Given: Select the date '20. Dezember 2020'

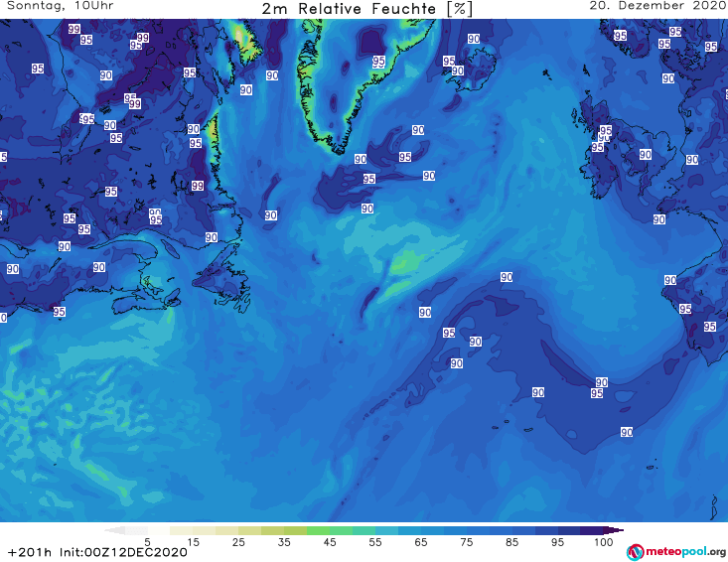Looking at the screenshot, I should pyautogui.click(x=657, y=6).
